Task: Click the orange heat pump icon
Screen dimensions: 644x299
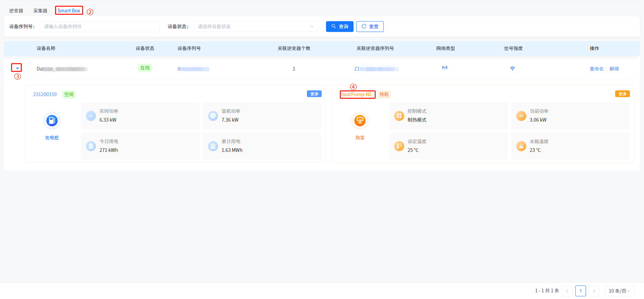Action: pyautogui.click(x=360, y=120)
